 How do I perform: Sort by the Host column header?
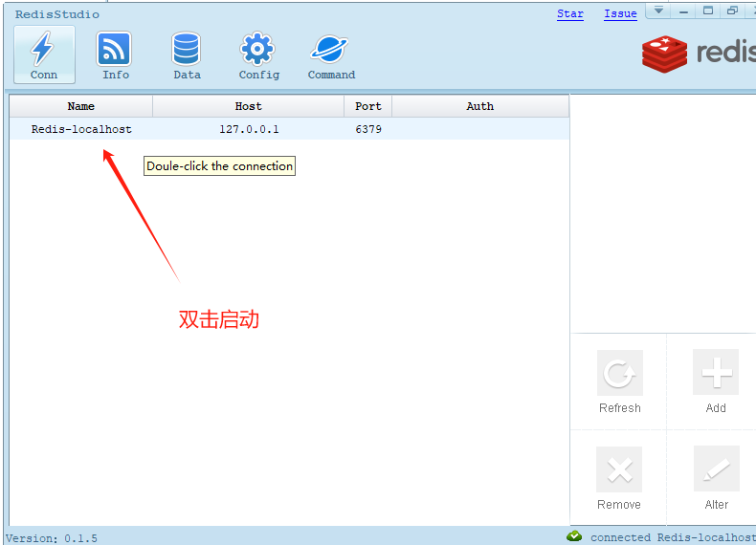coord(248,106)
